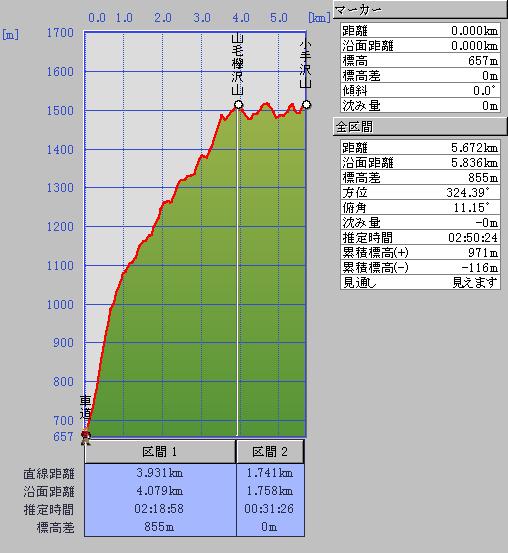Select the 推定時間 02:50:24 row

420,237
